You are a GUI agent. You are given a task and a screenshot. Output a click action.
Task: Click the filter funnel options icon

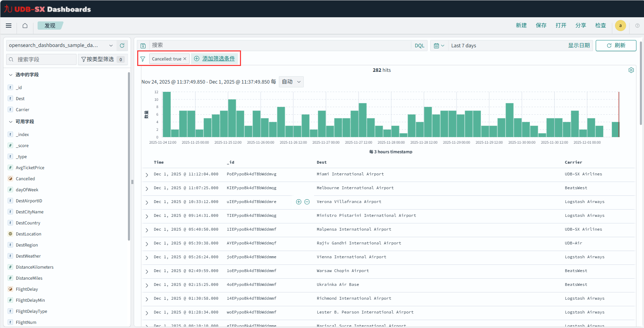click(x=143, y=59)
